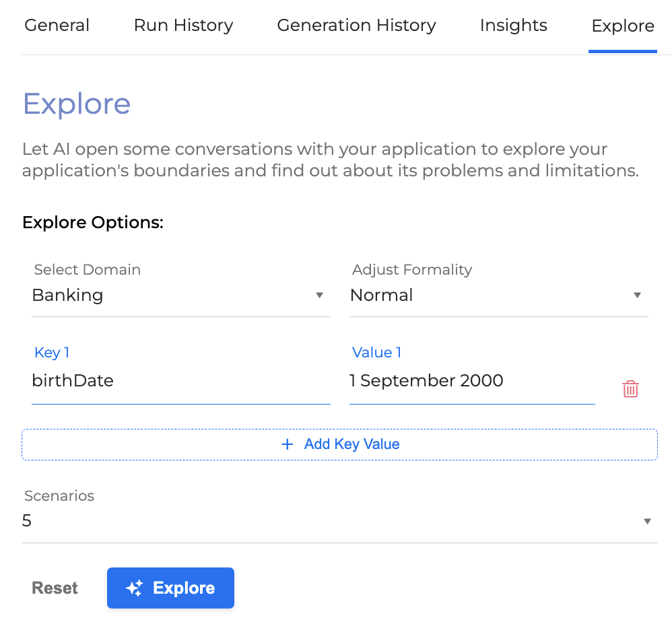Click the Explore page heading
Image resolution: width=672 pixels, height=622 pixels.
(x=77, y=104)
